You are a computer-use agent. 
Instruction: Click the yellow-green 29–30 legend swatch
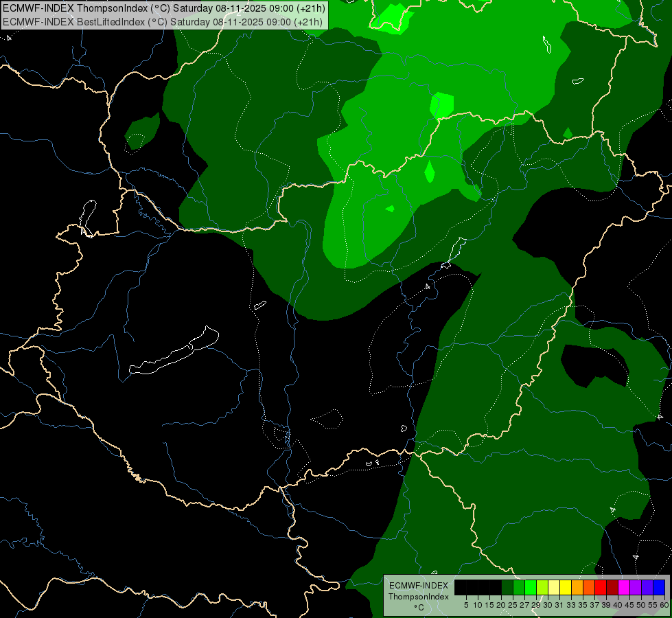[x=542, y=587]
